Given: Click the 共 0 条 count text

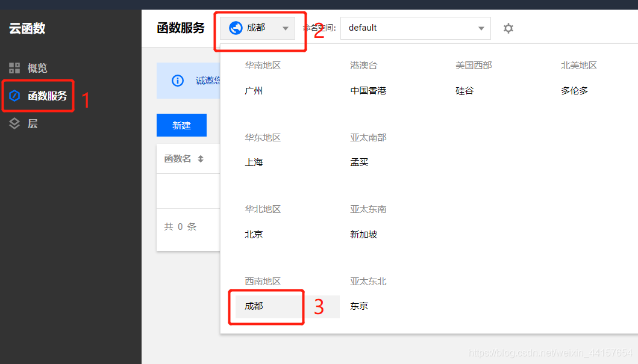Looking at the screenshot, I should point(180,227).
